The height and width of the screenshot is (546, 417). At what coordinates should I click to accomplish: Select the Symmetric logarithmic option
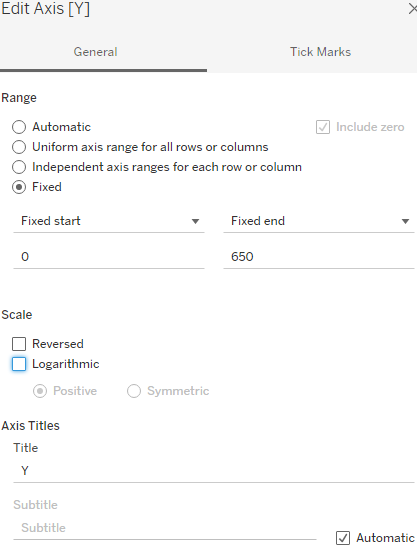pyautogui.click(x=134, y=391)
